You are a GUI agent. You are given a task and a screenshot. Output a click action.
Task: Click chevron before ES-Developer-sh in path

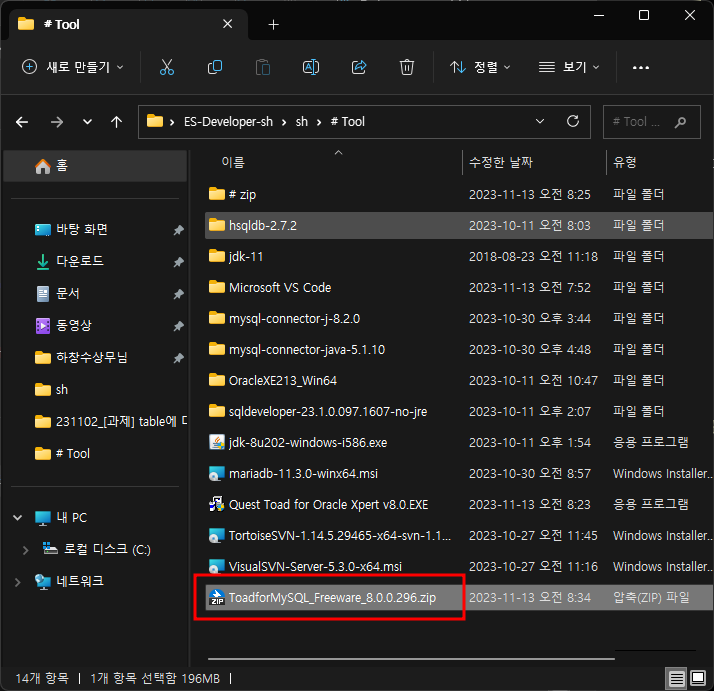pyautogui.click(x=172, y=122)
